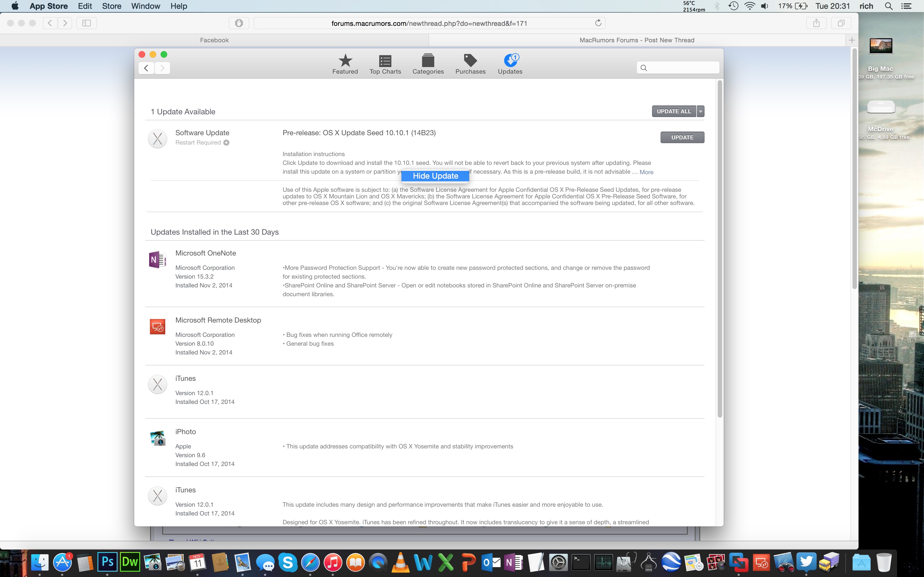The height and width of the screenshot is (577, 924).
Task: Select Hide Update in the context menu
Action: pos(435,176)
